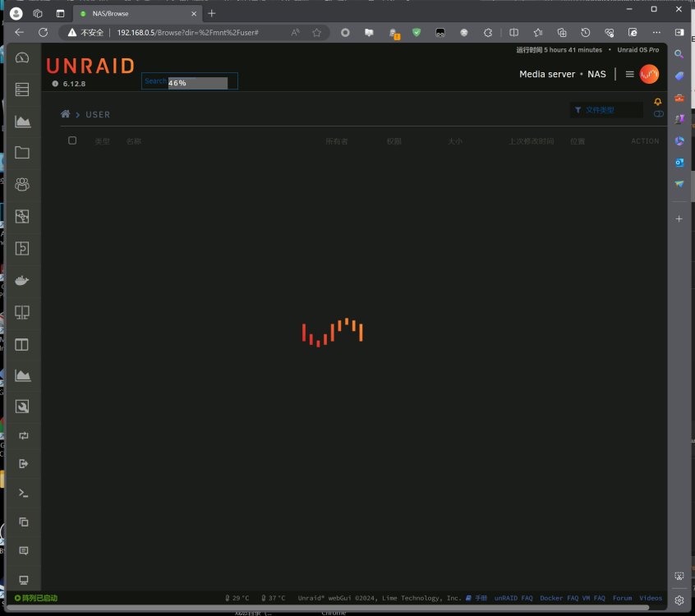Screen dimensions: 695x616
Task: Click the 不安全 security warning indicator
Action: point(85,32)
